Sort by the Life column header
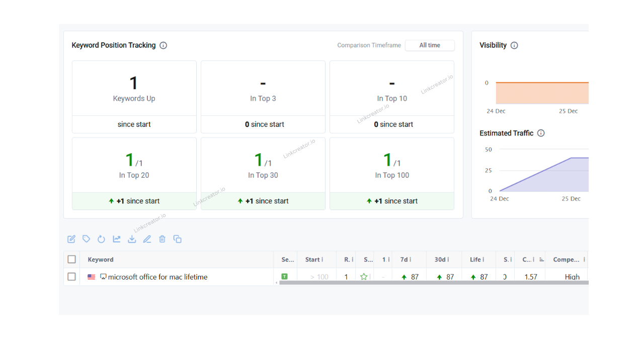This screenshot has height=339, width=644. point(475,259)
